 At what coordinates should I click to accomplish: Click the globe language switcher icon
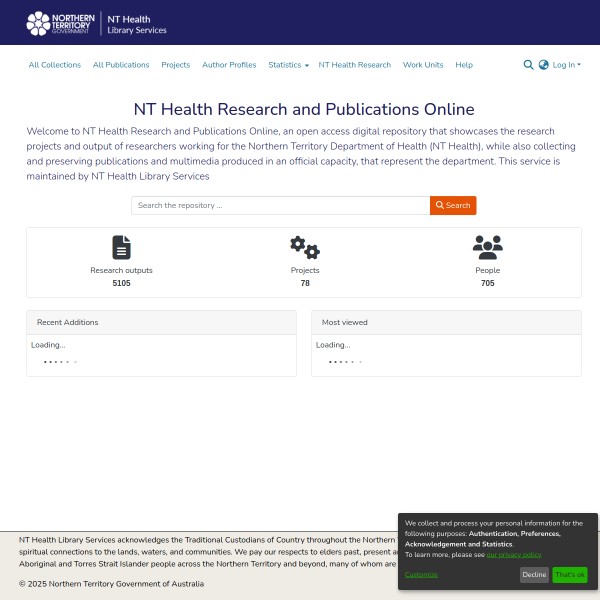[x=544, y=65]
